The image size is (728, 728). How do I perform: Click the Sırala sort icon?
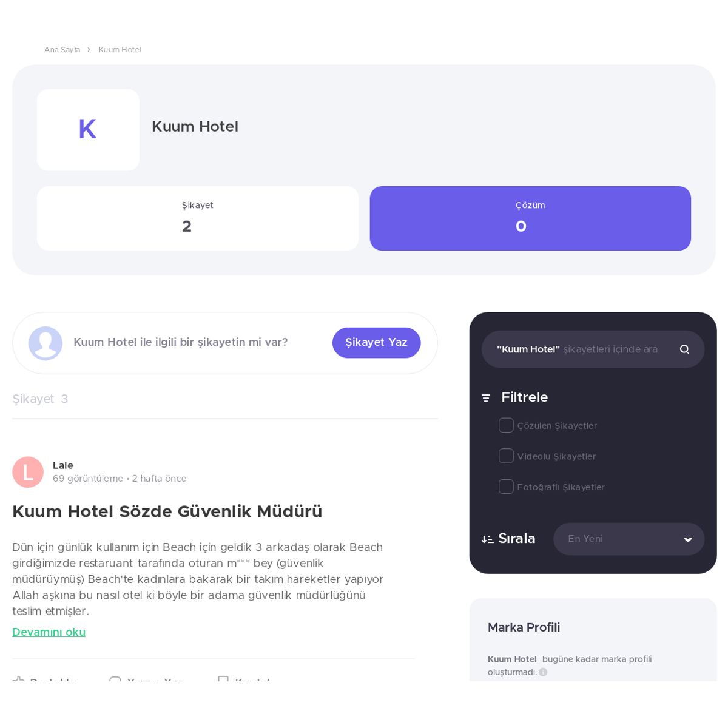pyautogui.click(x=487, y=539)
